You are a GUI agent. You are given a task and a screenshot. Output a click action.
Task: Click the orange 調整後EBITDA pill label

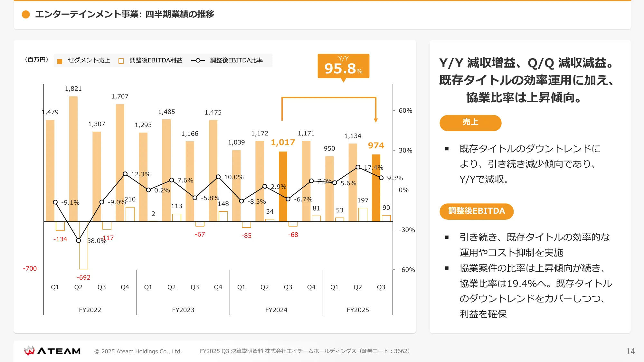point(476,211)
